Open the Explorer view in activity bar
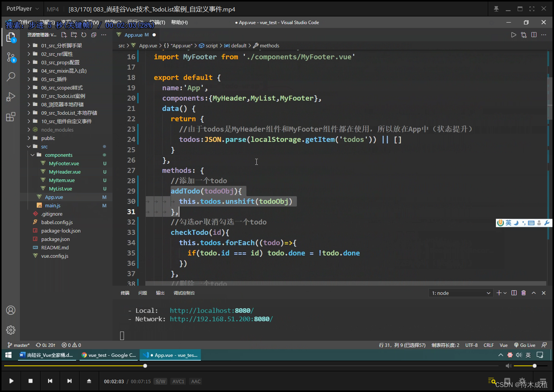Screen dimensions: 554x392 coord(11,37)
